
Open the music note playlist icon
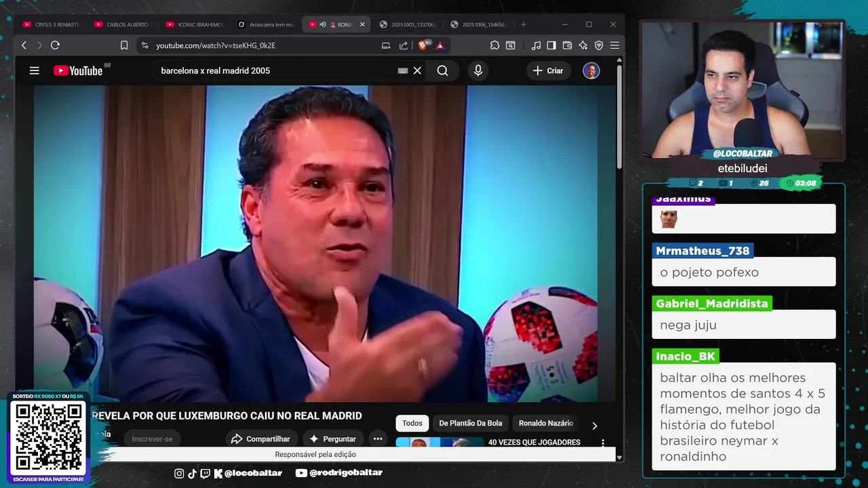(536, 45)
